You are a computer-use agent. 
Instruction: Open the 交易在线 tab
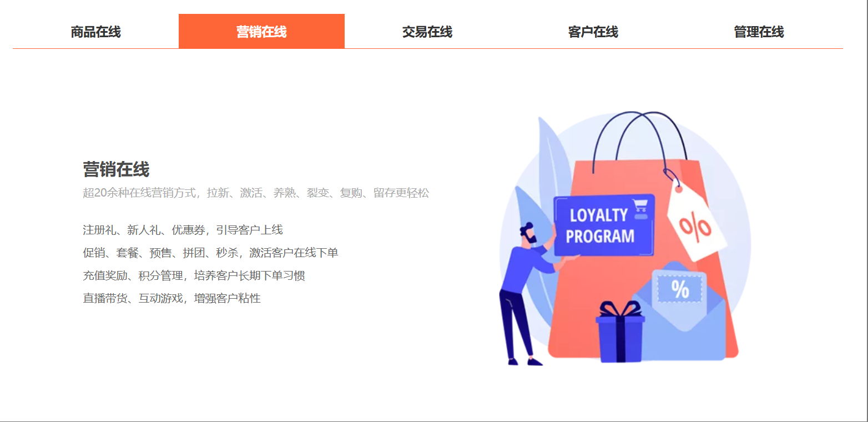point(427,32)
